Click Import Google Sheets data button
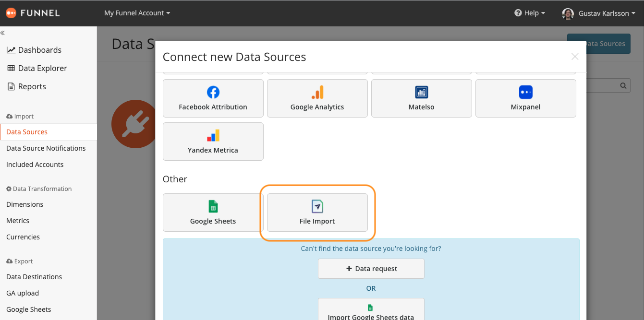644x320 pixels. [x=371, y=309]
